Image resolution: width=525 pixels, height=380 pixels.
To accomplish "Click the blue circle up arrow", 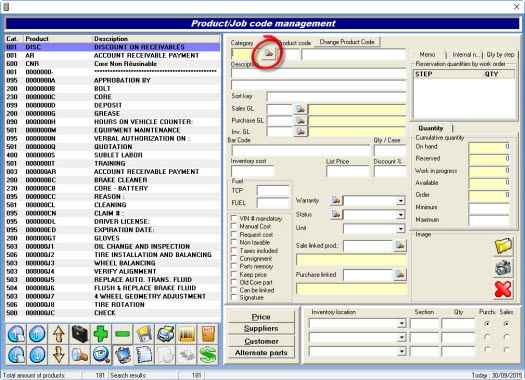I will click(38, 334).
